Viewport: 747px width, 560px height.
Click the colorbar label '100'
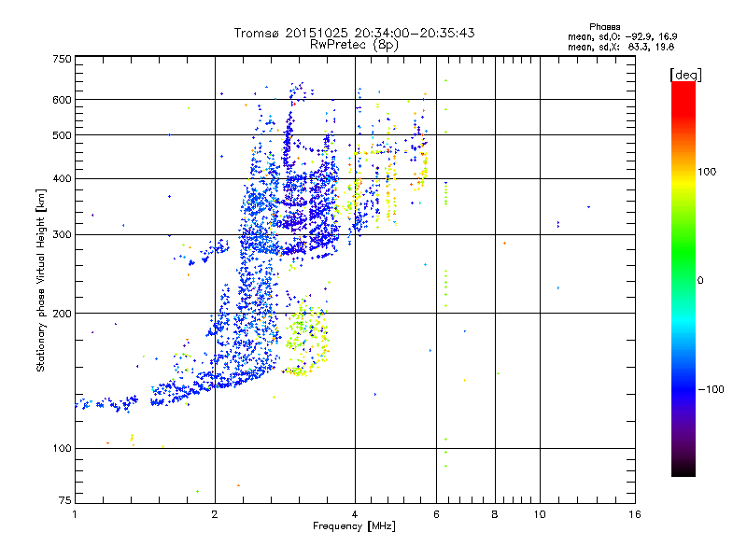(707, 172)
